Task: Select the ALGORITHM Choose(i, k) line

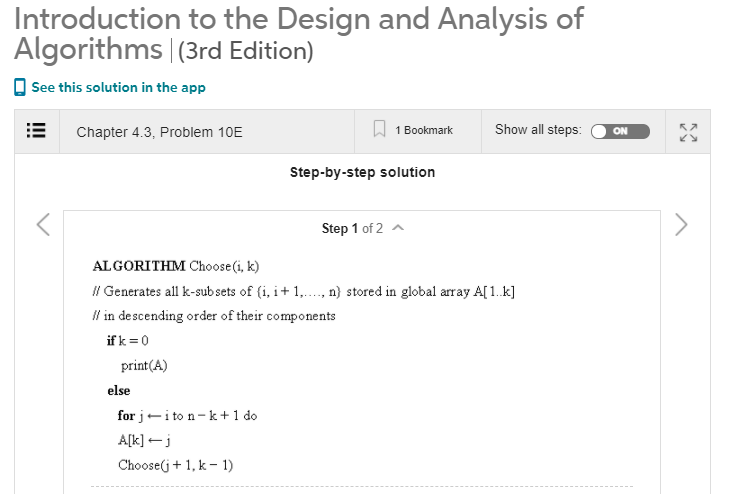Action: [176, 266]
